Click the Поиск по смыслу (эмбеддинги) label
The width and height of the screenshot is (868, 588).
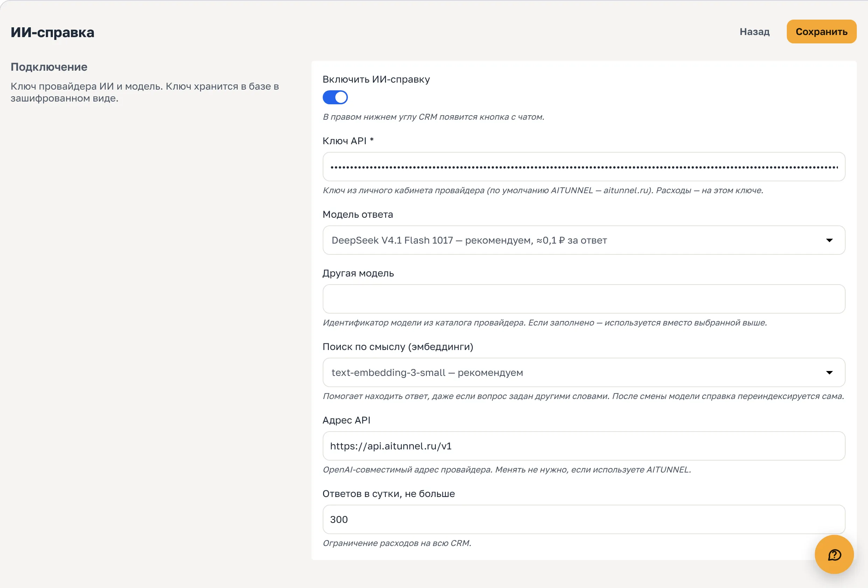pyautogui.click(x=398, y=346)
